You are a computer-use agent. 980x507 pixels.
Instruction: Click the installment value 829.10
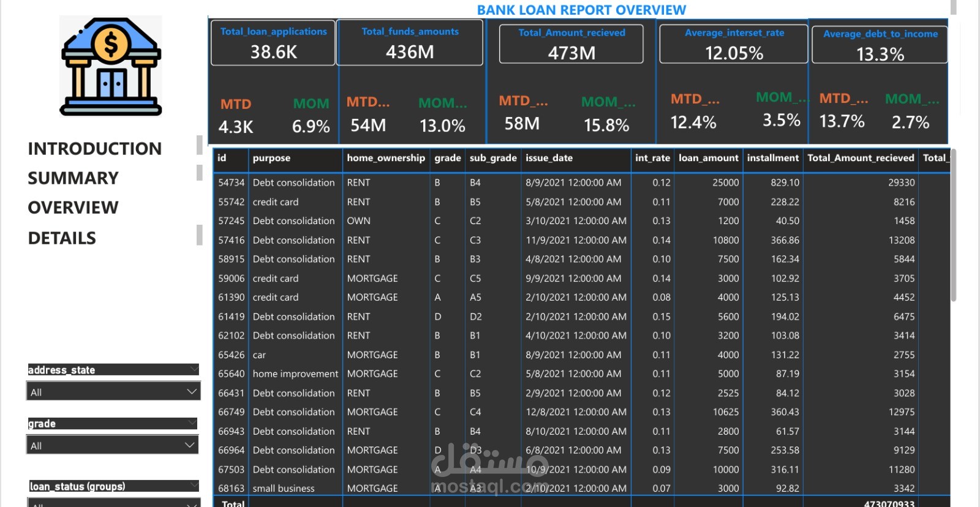(x=785, y=182)
